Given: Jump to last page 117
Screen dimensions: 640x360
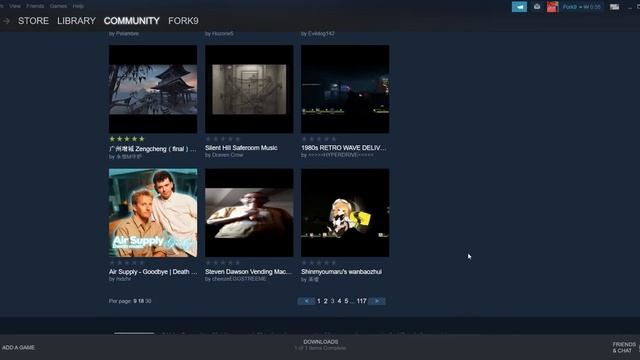Looking at the screenshot, I should (x=362, y=301).
